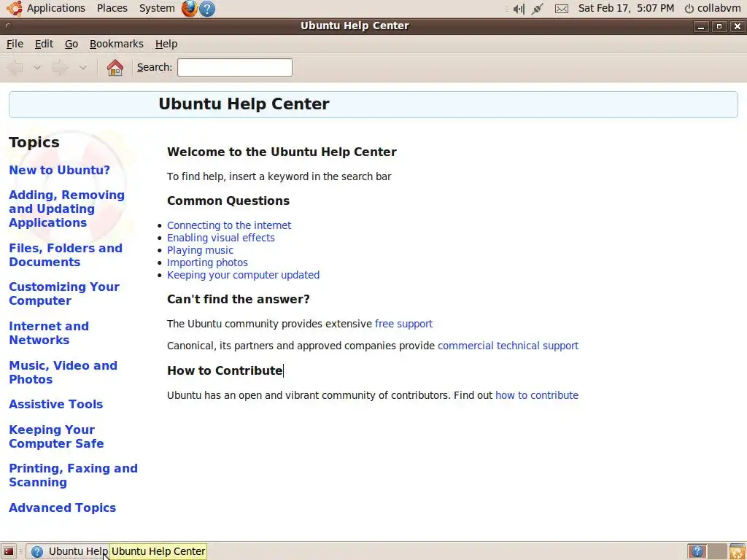This screenshot has height=560, width=747.
Task: Open the Forward history dropdown arrow
Action: (83, 68)
